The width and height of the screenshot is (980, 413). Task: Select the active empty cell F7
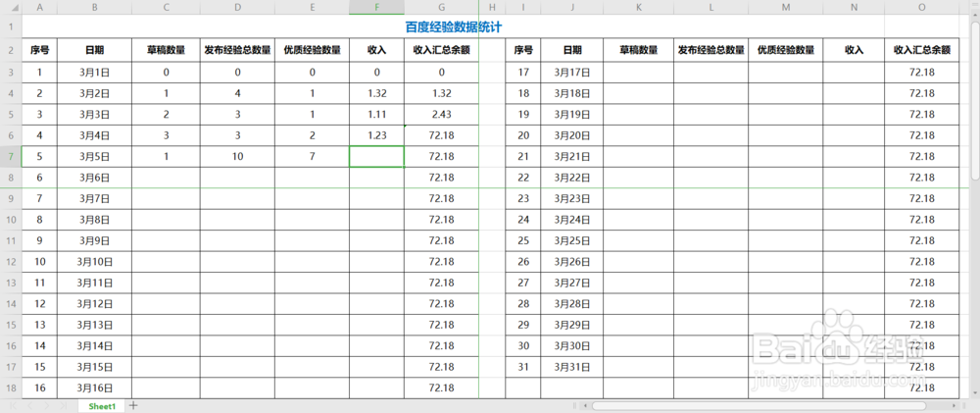click(377, 156)
